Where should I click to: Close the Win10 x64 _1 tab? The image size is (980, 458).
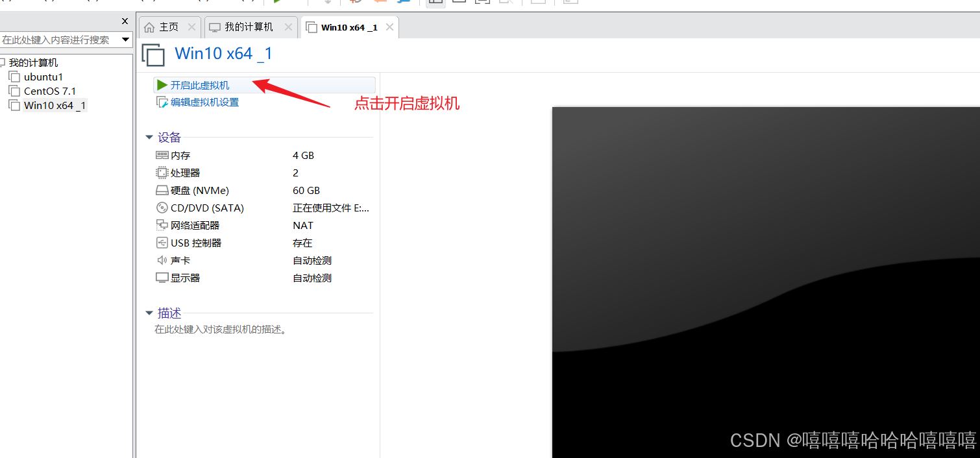(389, 27)
